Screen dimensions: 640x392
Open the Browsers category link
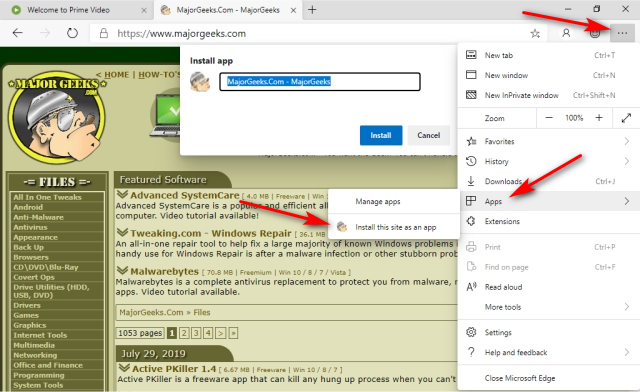[31, 257]
